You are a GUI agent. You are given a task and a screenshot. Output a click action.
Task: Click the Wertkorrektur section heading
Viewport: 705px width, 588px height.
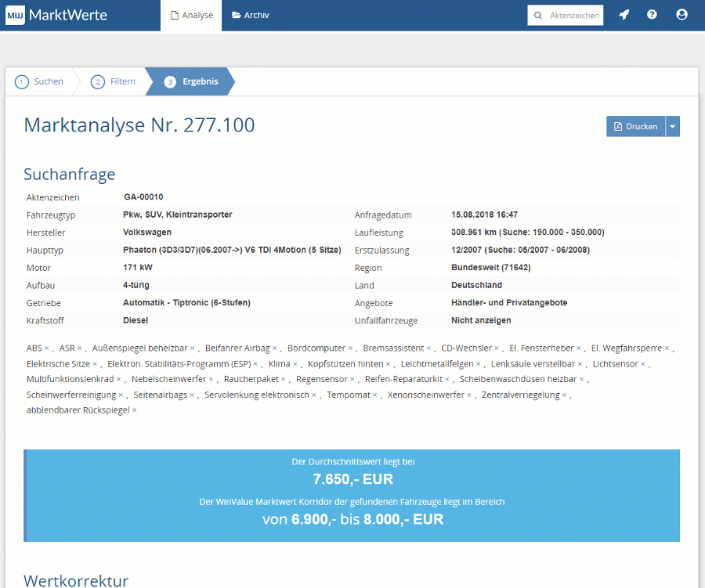76,580
